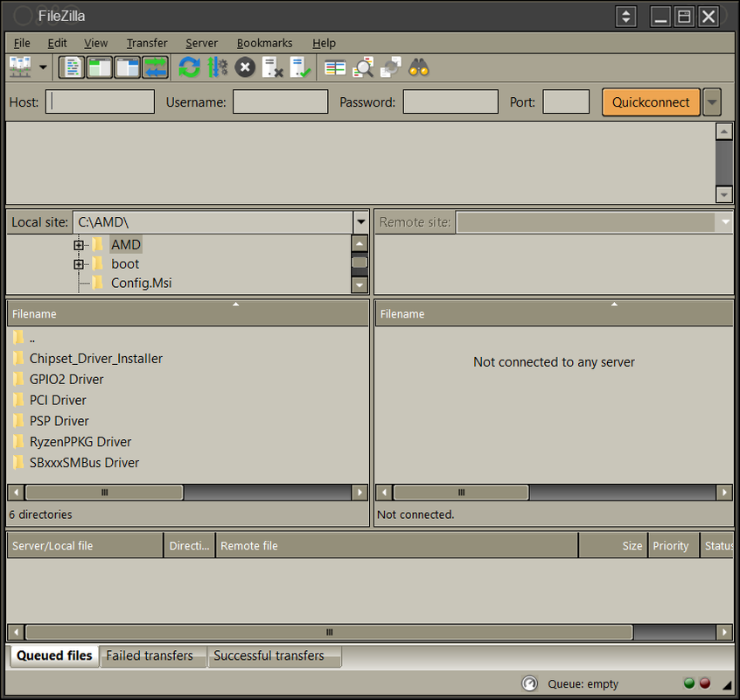
Task: Toggle the remote directory tree view
Action: [128, 67]
